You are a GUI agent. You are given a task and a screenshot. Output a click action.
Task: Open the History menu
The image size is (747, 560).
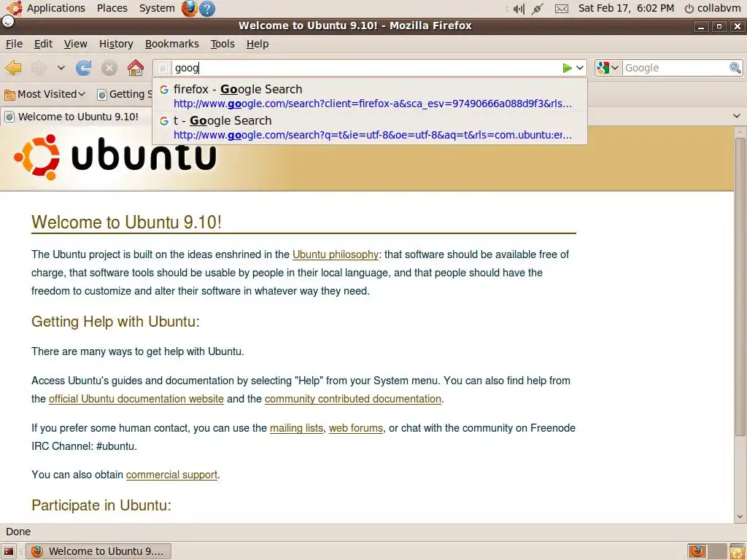click(116, 44)
